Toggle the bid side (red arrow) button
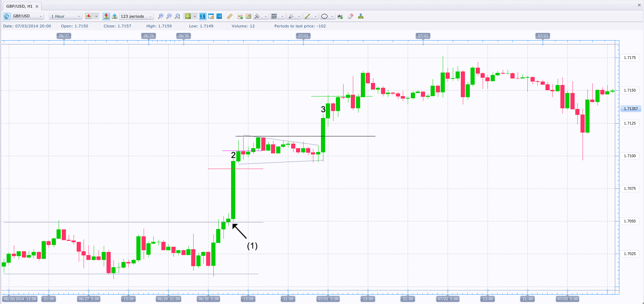644x304 pixels. (106, 16)
